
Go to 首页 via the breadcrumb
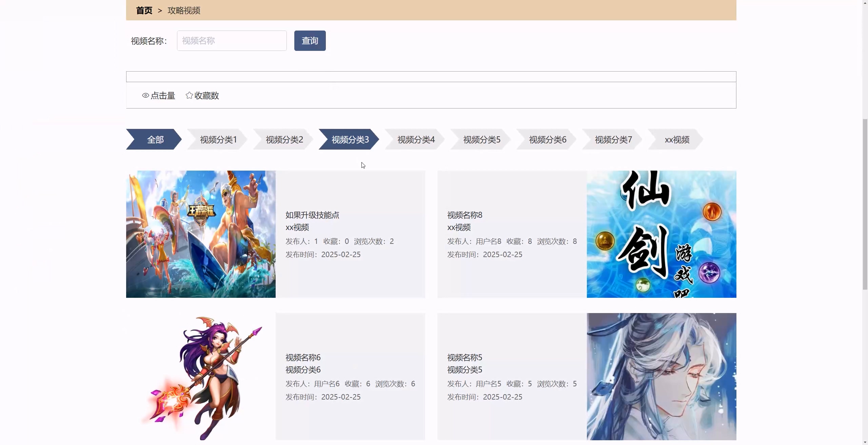[144, 11]
